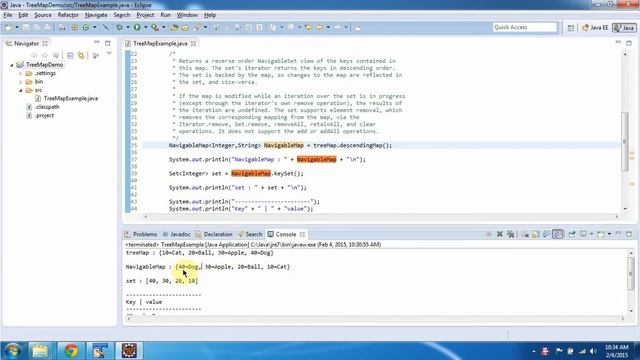Screen dimensions: 640x360
Task: Open the Refactor menu
Action: (68, 15)
